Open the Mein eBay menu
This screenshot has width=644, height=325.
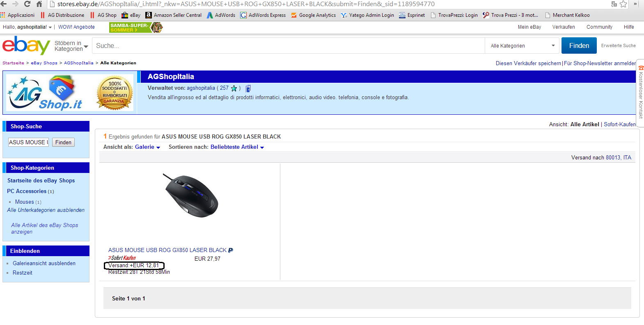(529, 27)
